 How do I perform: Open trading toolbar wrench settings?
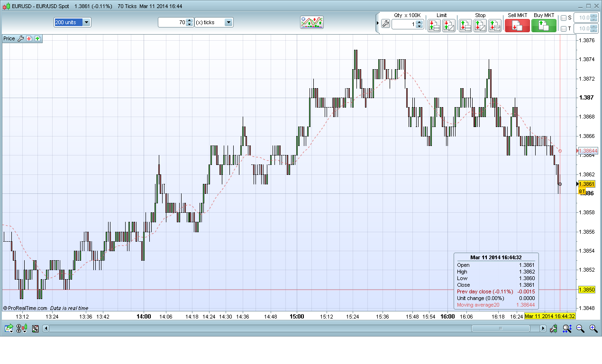point(385,24)
